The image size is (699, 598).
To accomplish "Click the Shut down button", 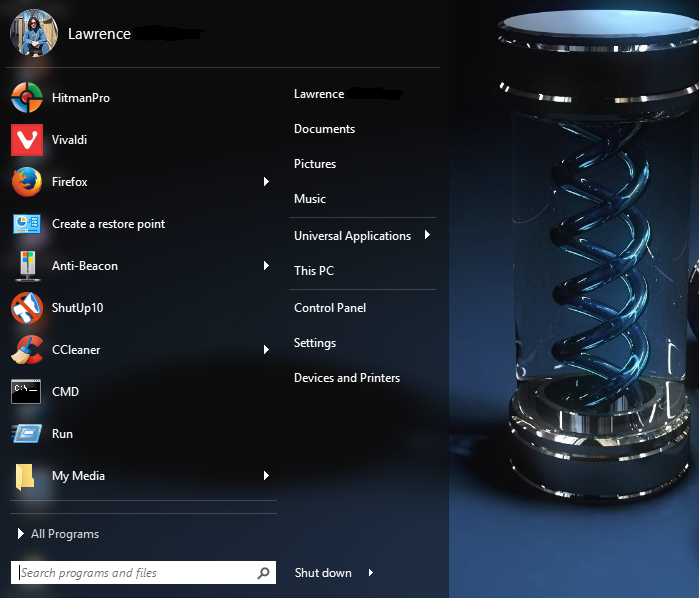I will [323, 573].
